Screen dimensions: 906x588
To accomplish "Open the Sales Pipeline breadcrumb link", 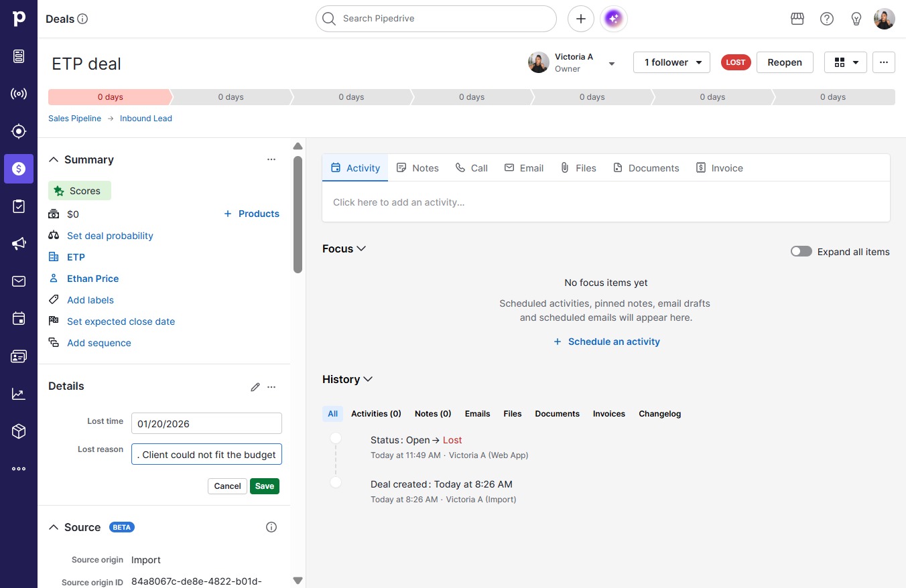I will coord(74,119).
